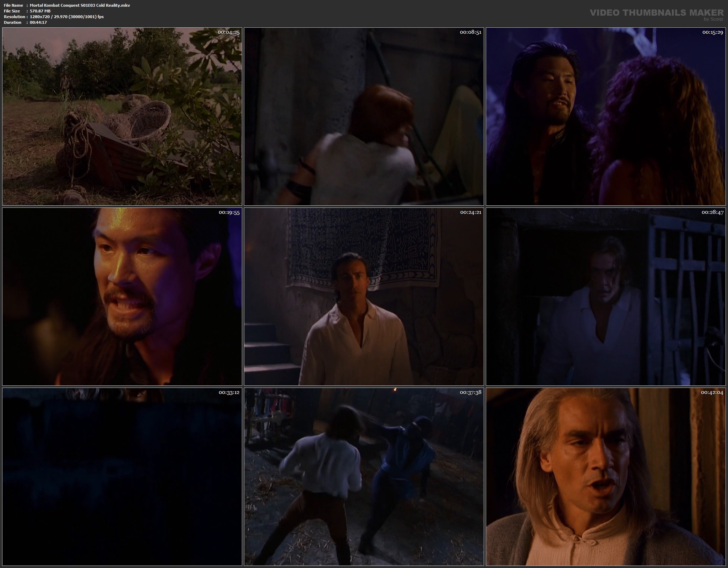Click the 00:19:55 close-up face thumbnail
Screen dimensions: 728x568
point(122,297)
